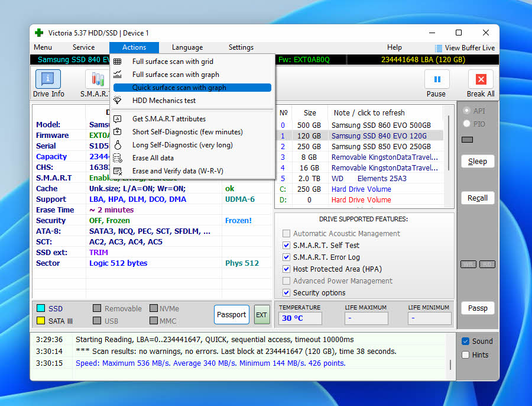Click the log panel scrollbar
Image resolution: width=532 pixels, height=406 pixels.
point(450,365)
